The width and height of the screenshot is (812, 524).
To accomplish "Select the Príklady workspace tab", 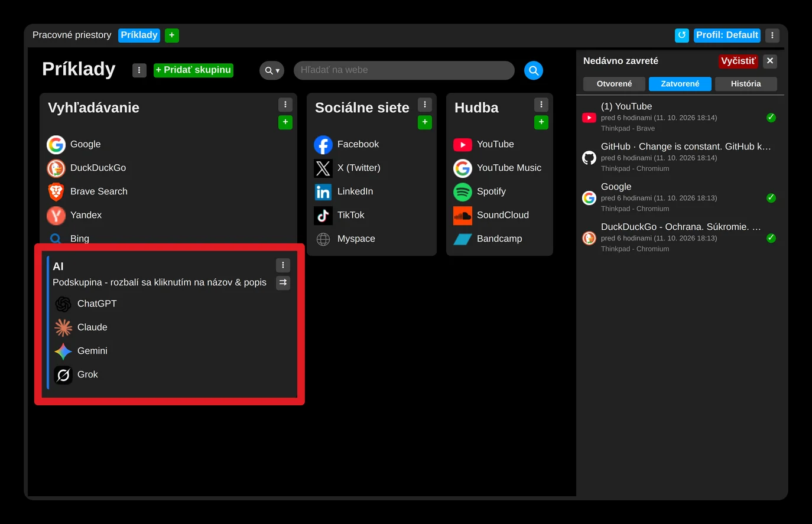I will click(x=139, y=35).
